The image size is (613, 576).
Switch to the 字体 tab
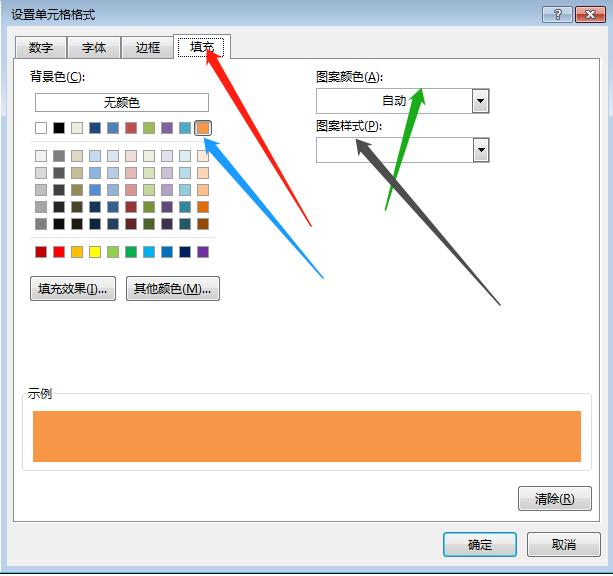click(x=94, y=47)
